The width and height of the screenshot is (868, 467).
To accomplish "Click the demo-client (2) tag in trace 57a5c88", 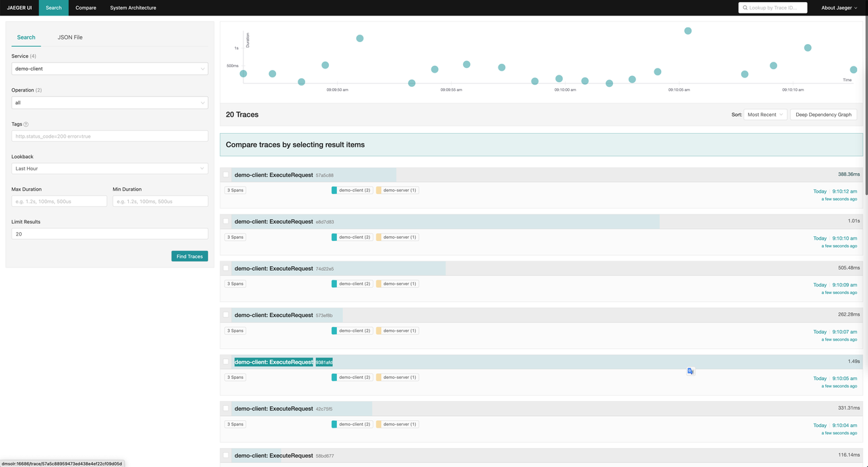I will coord(352,190).
